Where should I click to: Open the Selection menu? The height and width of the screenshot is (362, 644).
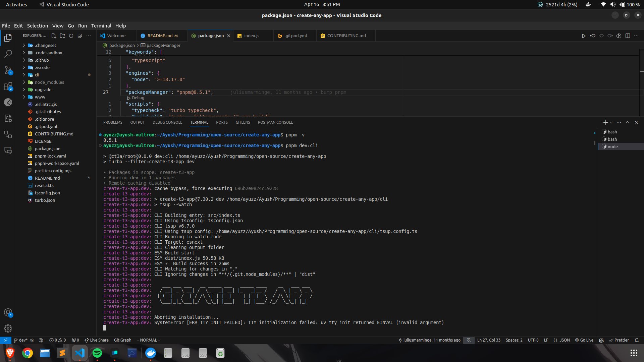pos(37,26)
